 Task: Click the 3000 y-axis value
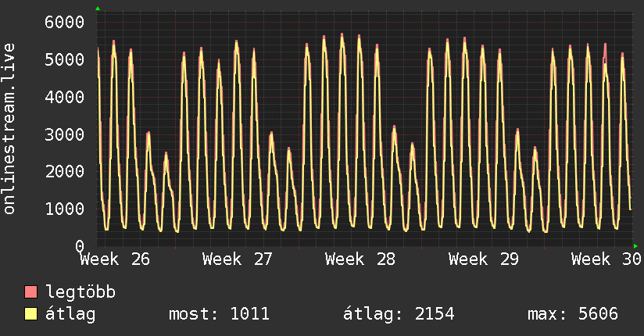[65, 134]
